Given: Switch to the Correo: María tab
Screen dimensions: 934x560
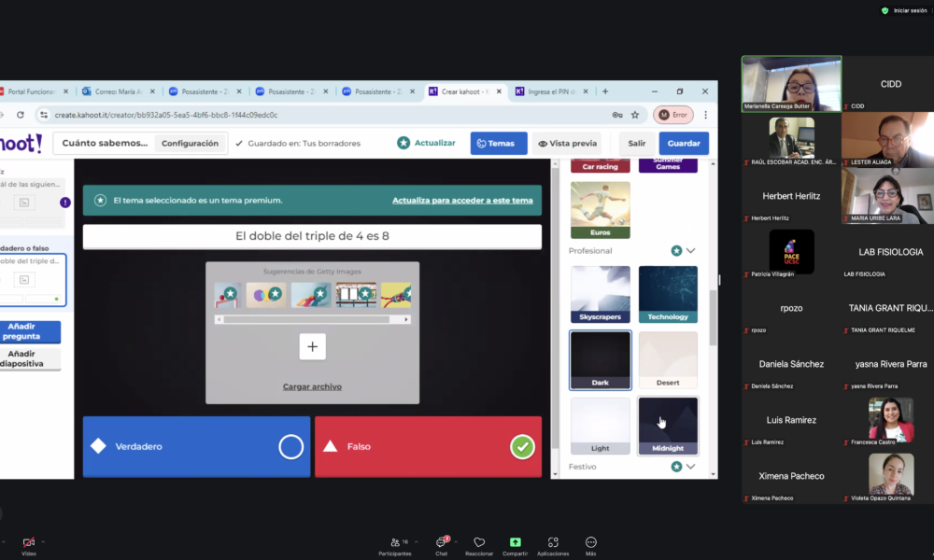Looking at the screenshot, I should coord(118,91).
